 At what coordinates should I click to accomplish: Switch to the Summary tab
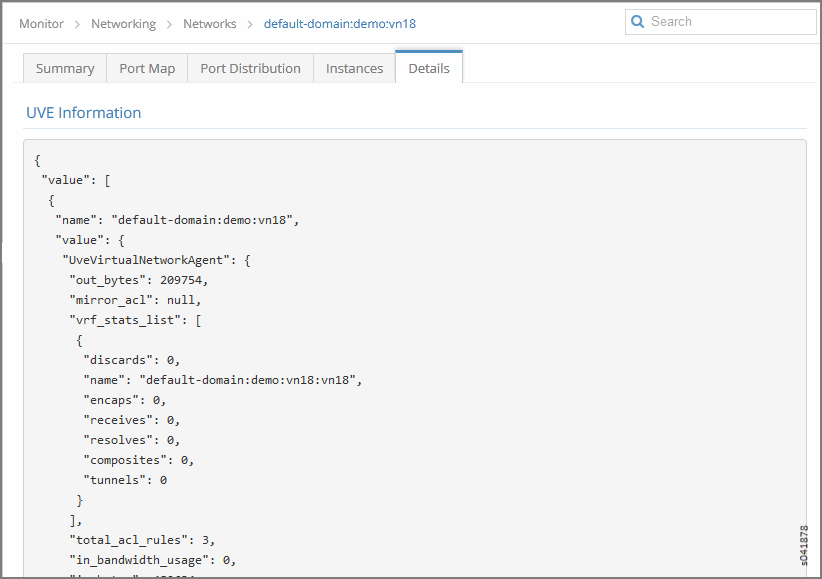pyautogui.click(x=65, y=68)
